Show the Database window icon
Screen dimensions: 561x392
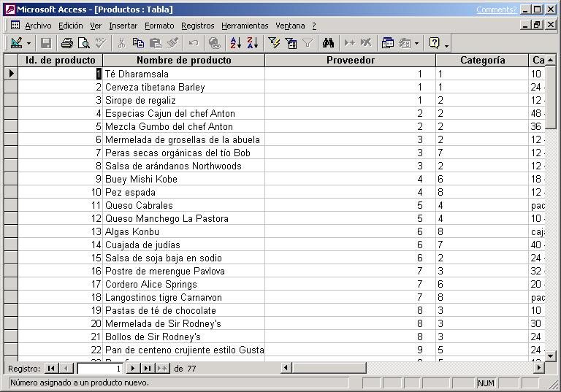tap(387, 43)
